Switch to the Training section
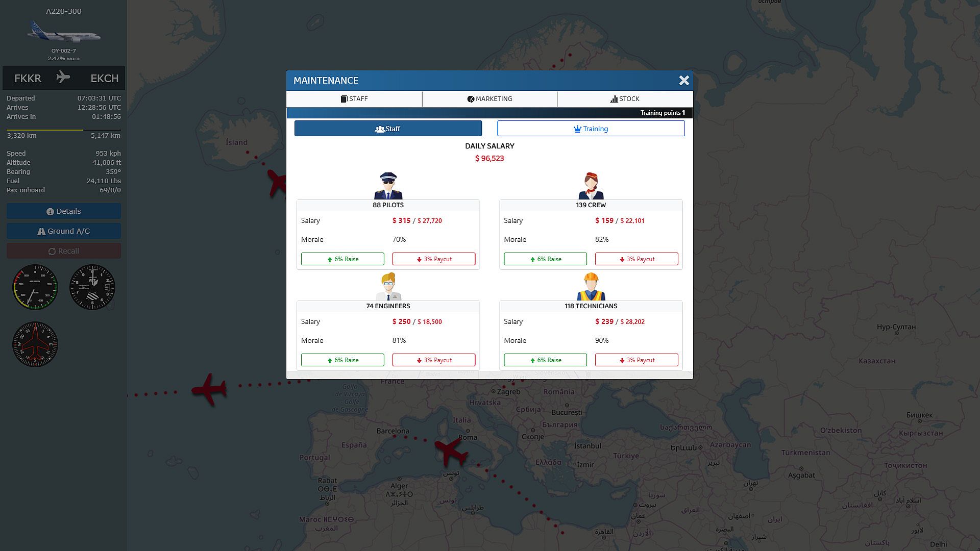Image resolution: width=980 pixels, height=551 pixels. 591,129
